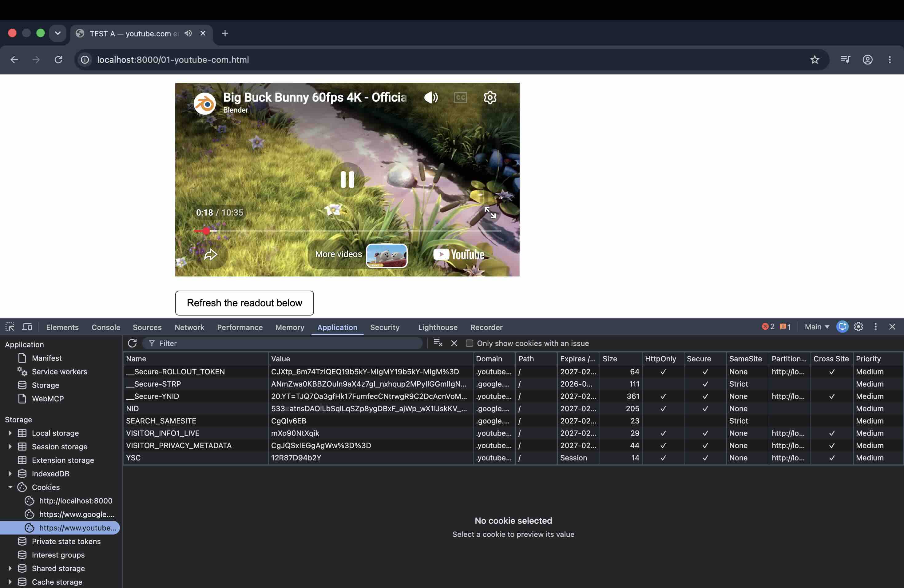Toggle closed captions CC button
This screenshot has width=904, height=588.
[x=460, y=97]
